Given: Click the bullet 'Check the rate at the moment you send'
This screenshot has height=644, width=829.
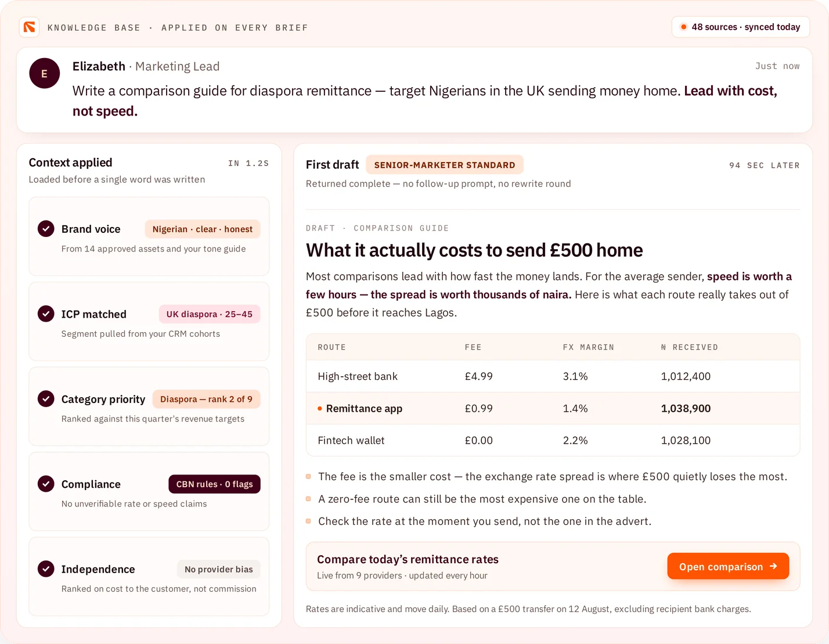Looking at the screenshot, I should click(x=485, y=521).
